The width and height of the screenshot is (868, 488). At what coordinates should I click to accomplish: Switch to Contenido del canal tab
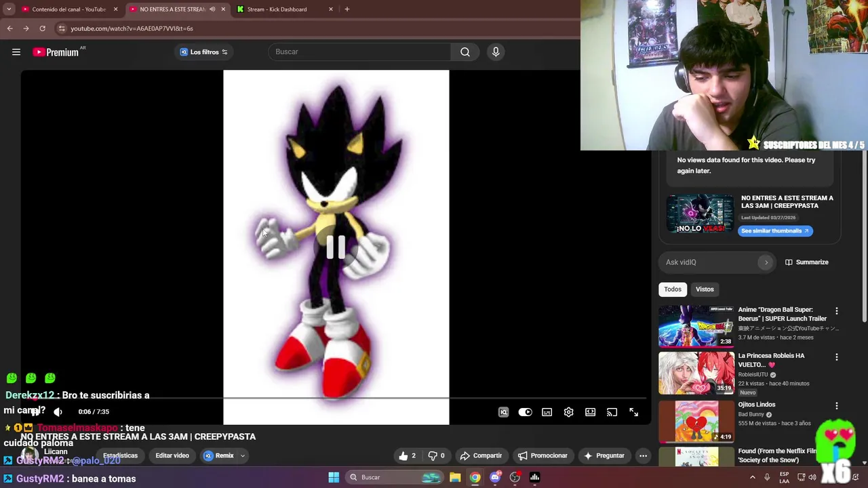(68, 9)
